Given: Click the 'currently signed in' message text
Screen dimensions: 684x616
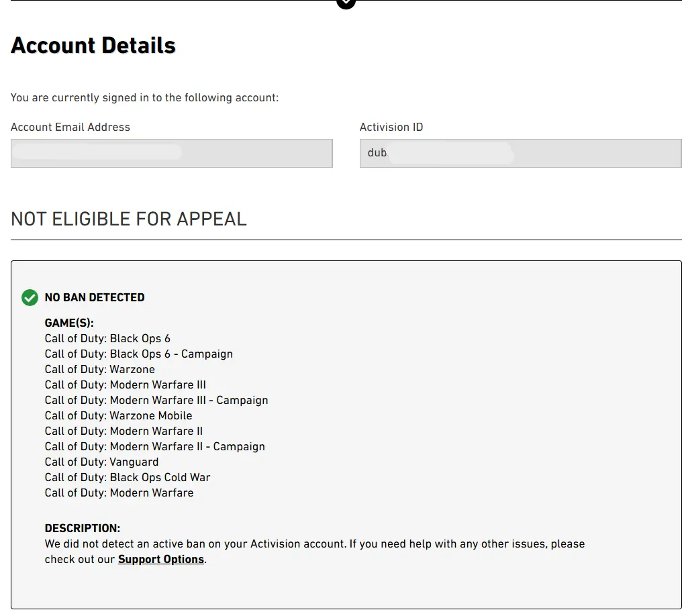Looking at the screenshot, I should (144, 98).
